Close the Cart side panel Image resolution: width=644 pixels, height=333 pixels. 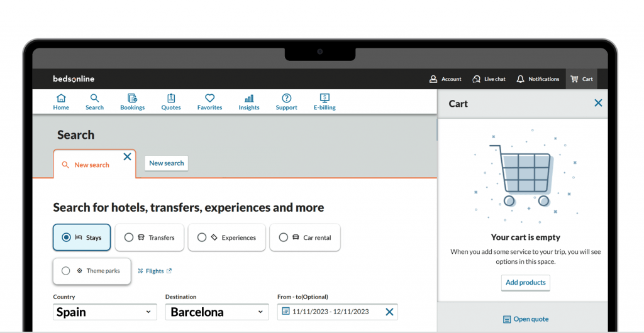point(598,103)
